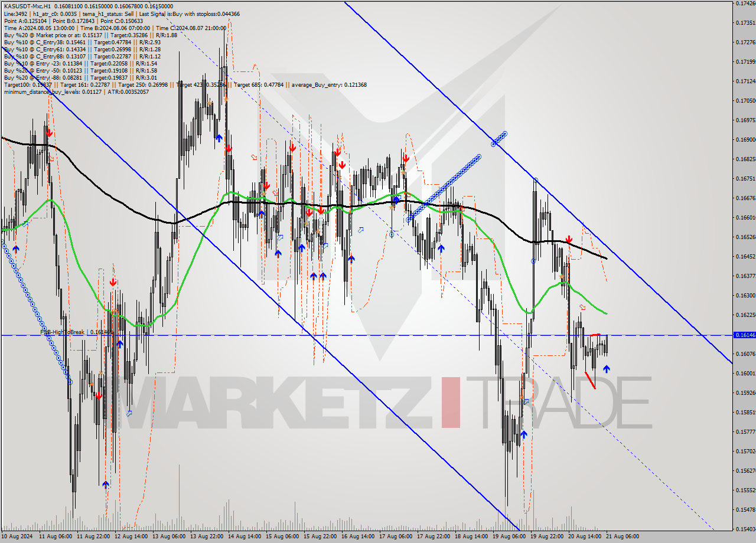Click the 0.16751 price scale label
Screen dimensions: 756x543
pos(745,178)
